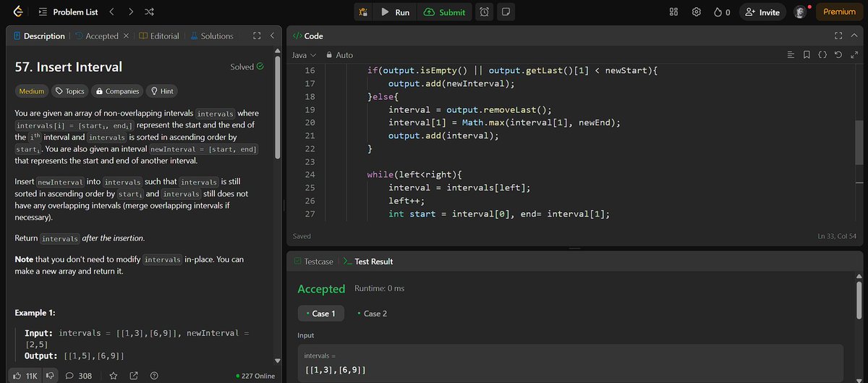Toggle the Auto setting in editor
The height and width of the screenshot is (383, 868).
[x=339, y=55]
